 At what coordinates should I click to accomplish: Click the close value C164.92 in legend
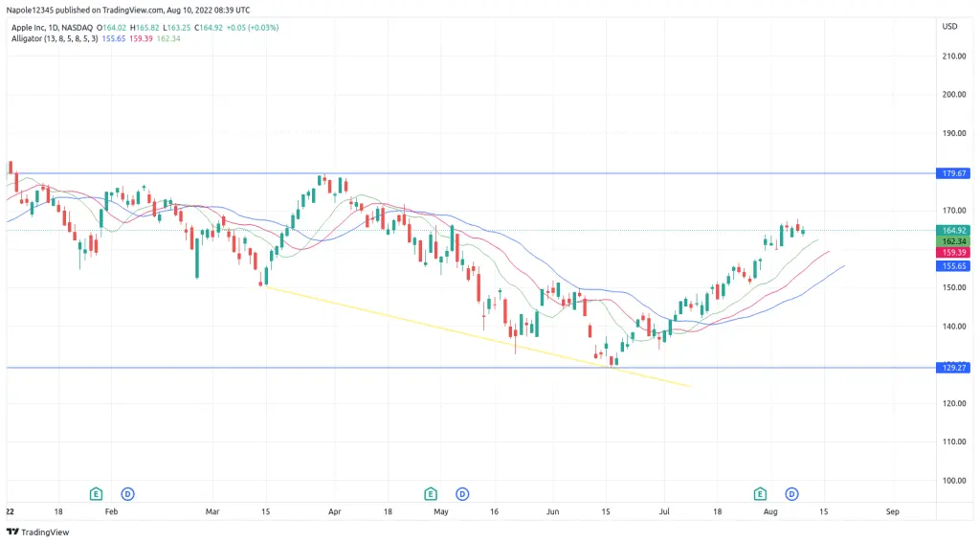pos(209,28)
